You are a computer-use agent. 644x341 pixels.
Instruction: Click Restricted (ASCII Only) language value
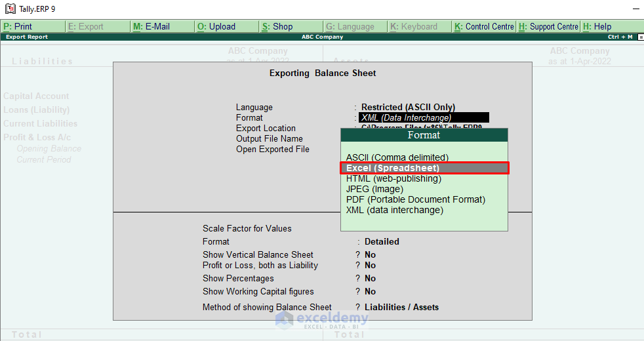click(x=408, y=108)
